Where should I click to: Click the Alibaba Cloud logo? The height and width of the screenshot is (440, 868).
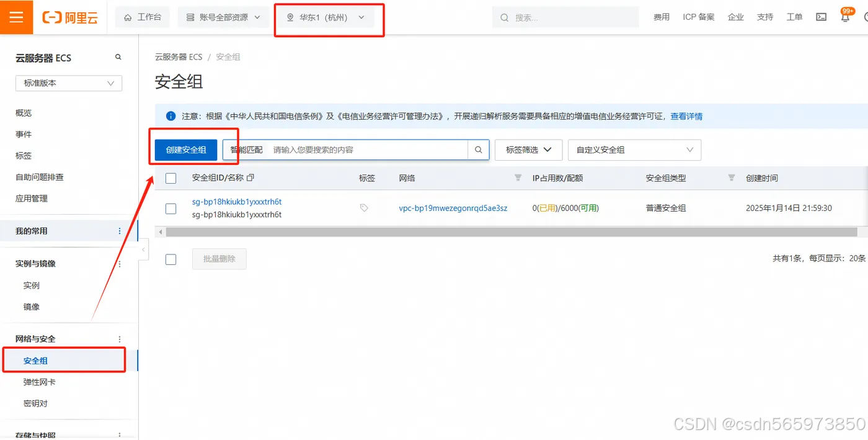coord(70,17)
